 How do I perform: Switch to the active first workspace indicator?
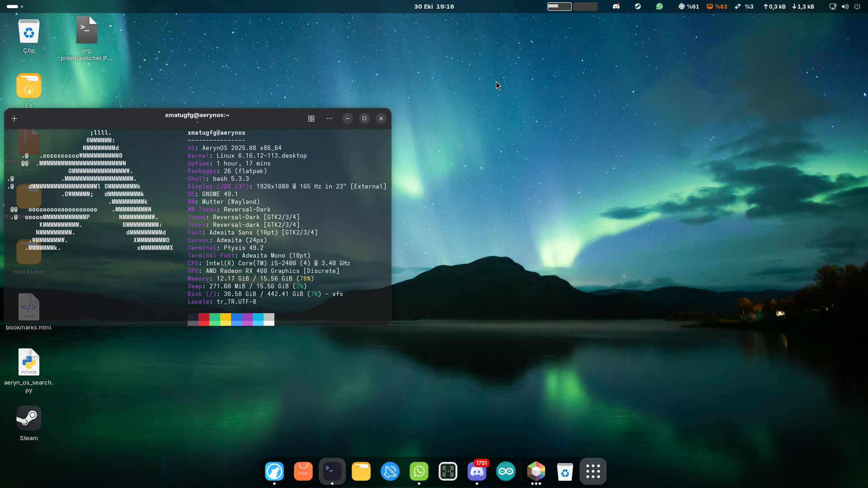[560, 6]
